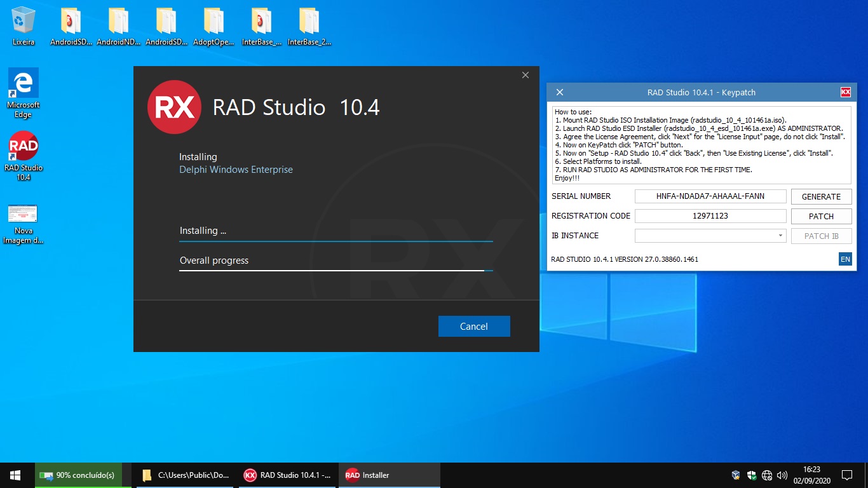Open network status tray icon
The height and width of the screenshot is (488, 868).
(x=767, y=475)
